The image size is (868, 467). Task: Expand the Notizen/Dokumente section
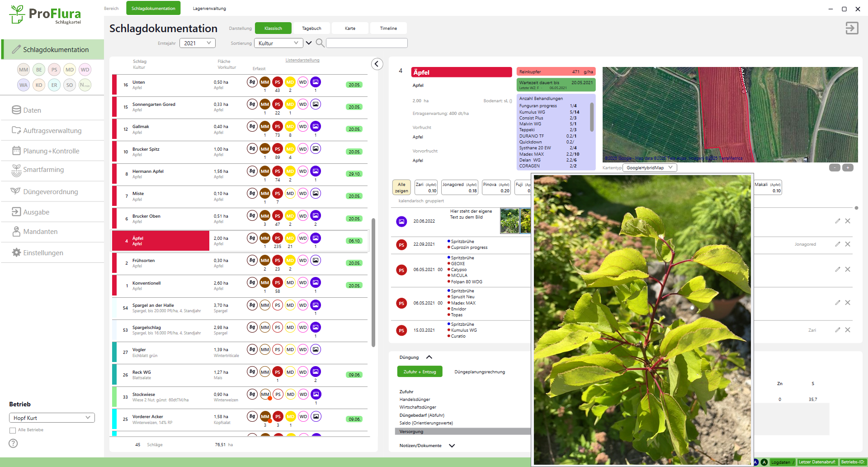click(x=452, y=446)
